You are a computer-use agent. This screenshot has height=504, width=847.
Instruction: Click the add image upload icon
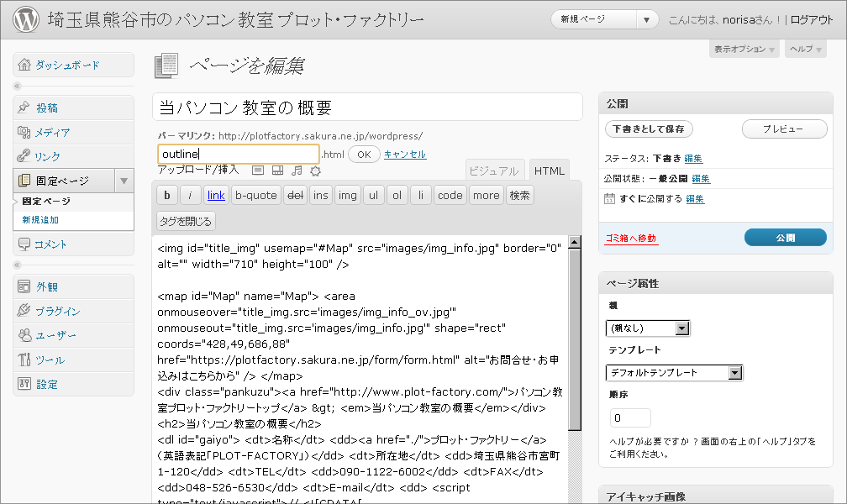click(x=258, y=171)
